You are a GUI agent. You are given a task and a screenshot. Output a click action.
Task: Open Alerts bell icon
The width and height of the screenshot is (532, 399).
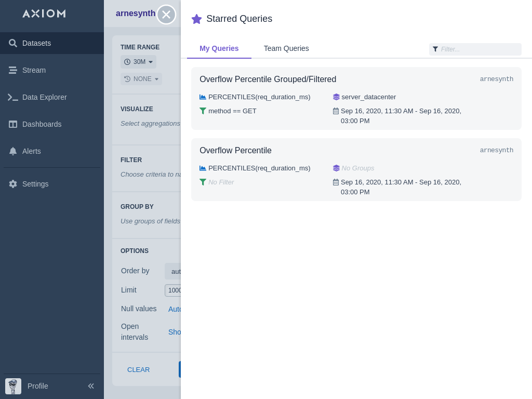click(x=13, y=151)
